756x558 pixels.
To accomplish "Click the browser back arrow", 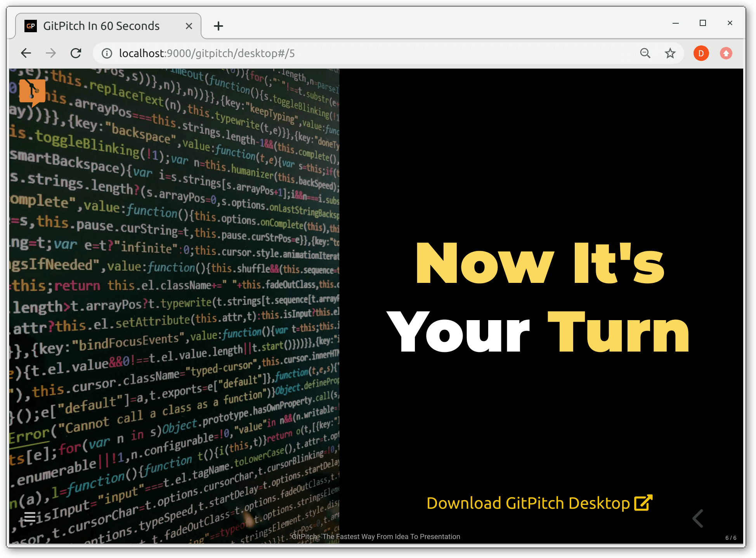I will pos(26,53).
